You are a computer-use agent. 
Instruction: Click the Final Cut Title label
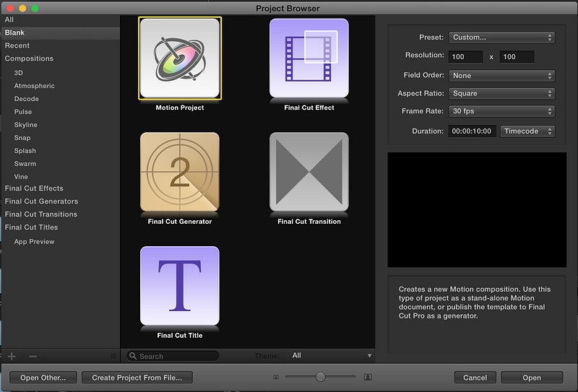point(180,335)
